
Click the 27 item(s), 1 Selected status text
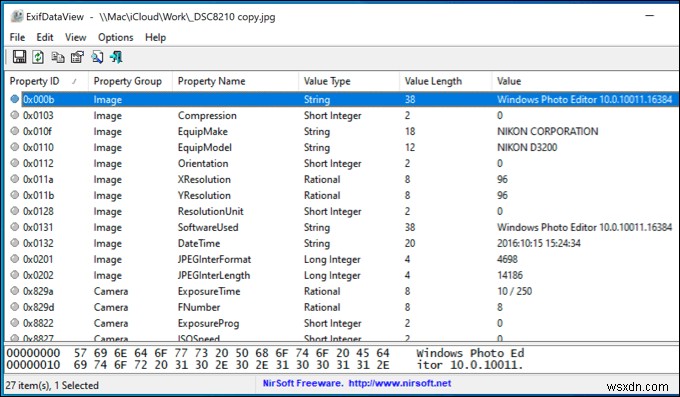click(x=52, y=385)
